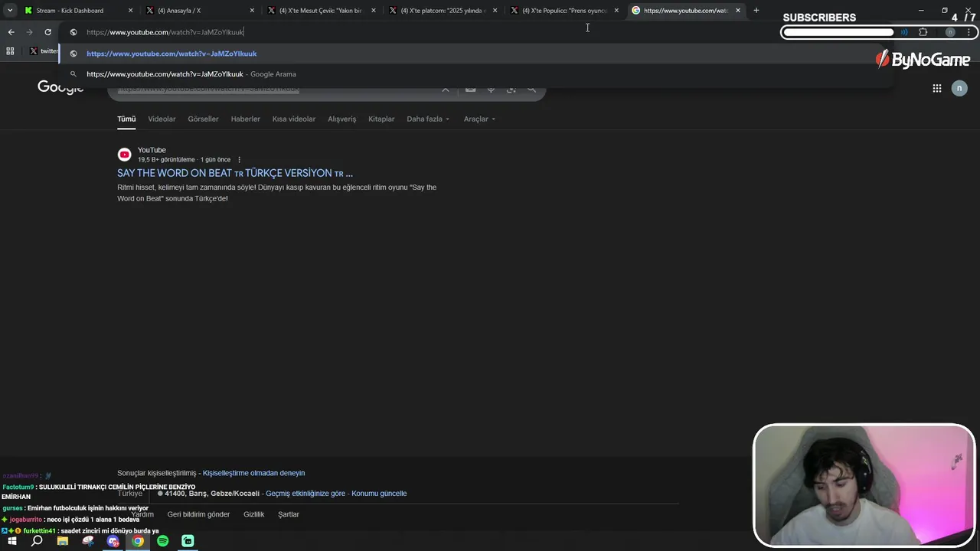Image resolution: width=980 pixels, height=551 pixels.
Task: Switch to the X'te Populicc tab
Action: 564,11
